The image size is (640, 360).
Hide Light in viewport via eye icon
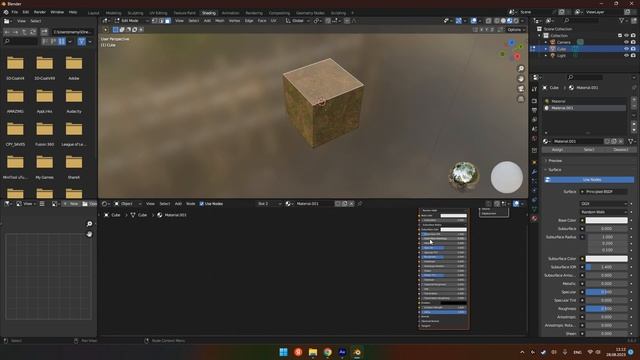click(x=627, y=56)
